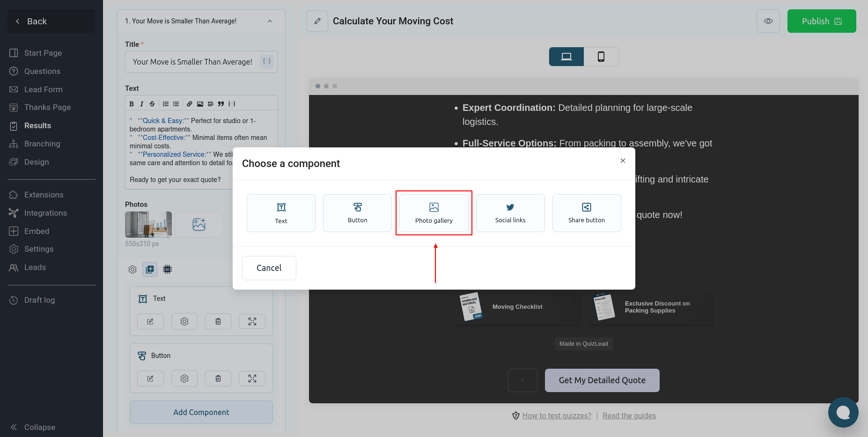The width and height of the screenshot is (868, 437).
Task: Choose the Social links component
Action: coord(510,213)
